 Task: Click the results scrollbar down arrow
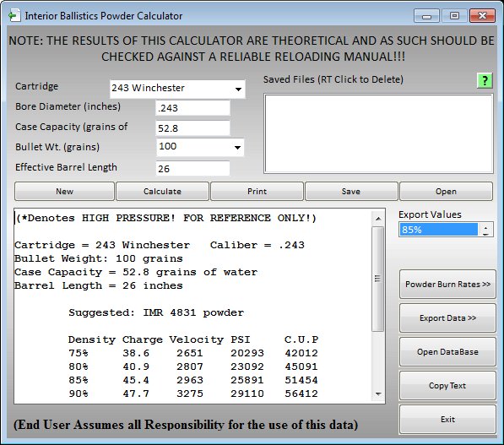[378, 394]
